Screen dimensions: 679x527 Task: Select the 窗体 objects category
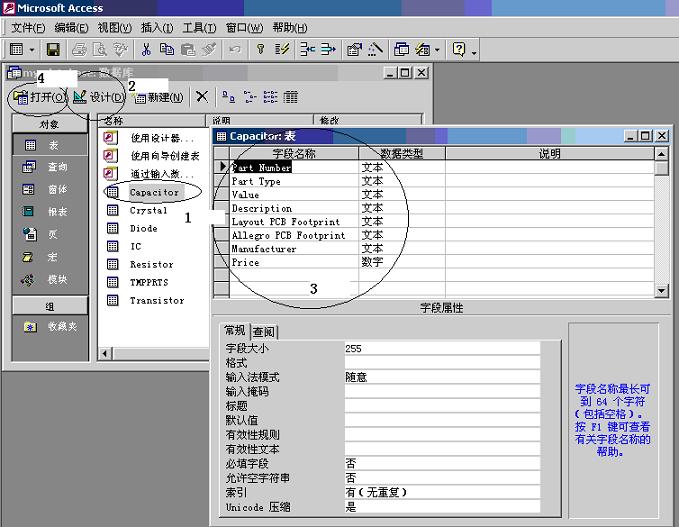click(50, 189)
